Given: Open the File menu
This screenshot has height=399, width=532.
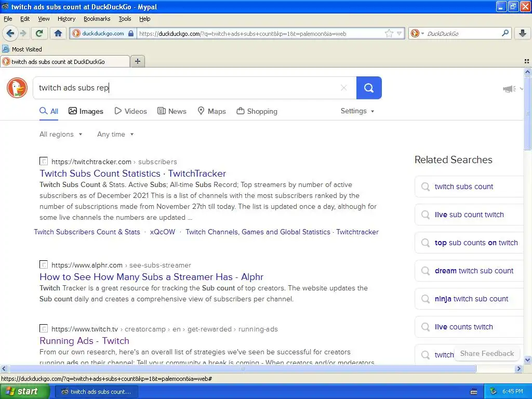Looking at the screenshot, I should pos(8,19).
